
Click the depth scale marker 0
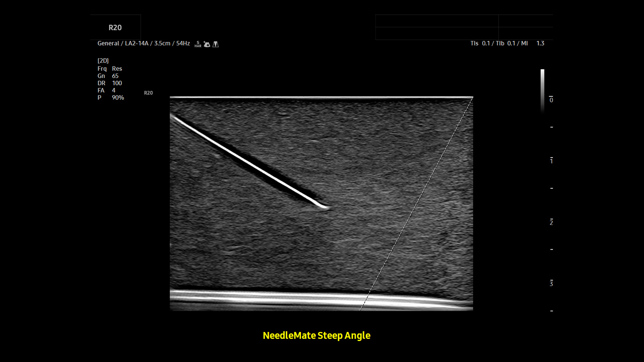coord(551,100)
